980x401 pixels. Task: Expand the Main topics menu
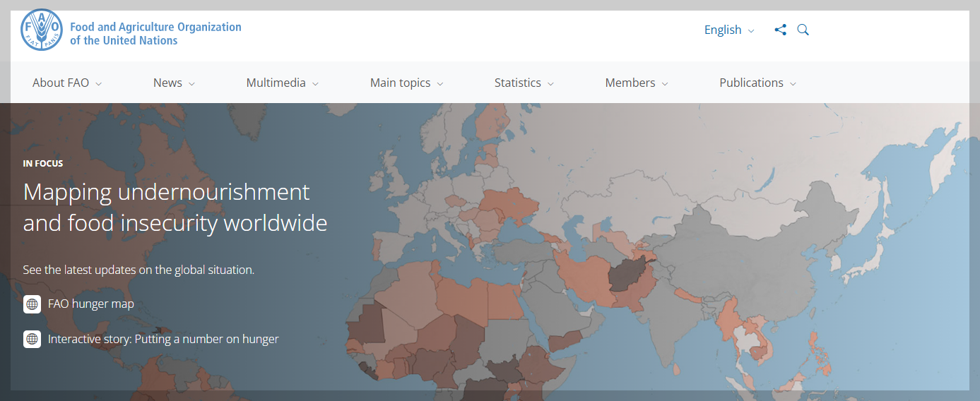pos(406,83)
